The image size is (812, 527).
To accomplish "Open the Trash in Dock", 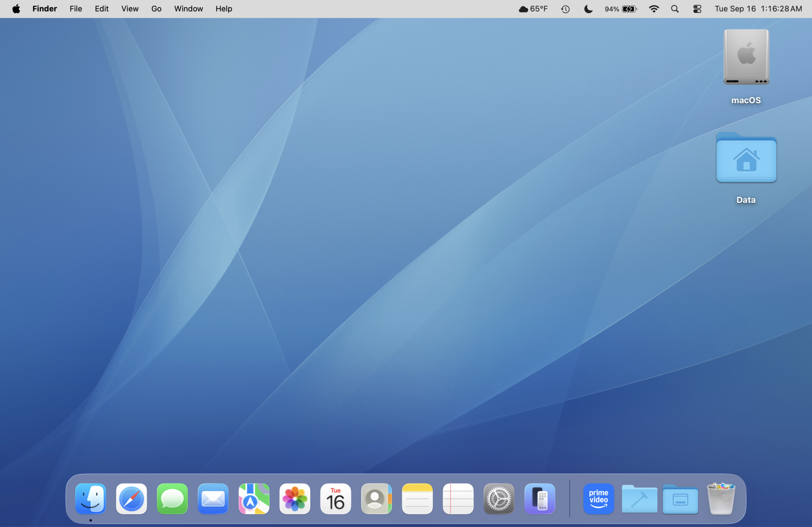I will [x=721, y=499].
